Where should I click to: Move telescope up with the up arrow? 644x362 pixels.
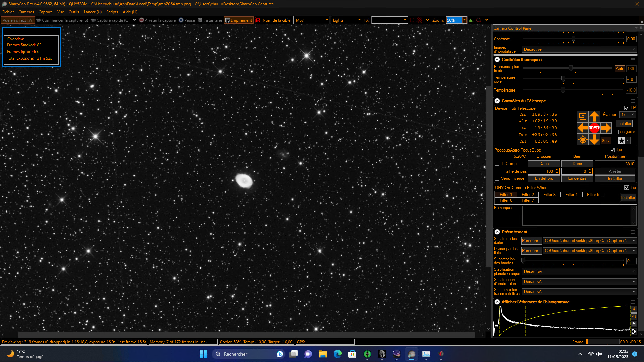tap(594, 116)
